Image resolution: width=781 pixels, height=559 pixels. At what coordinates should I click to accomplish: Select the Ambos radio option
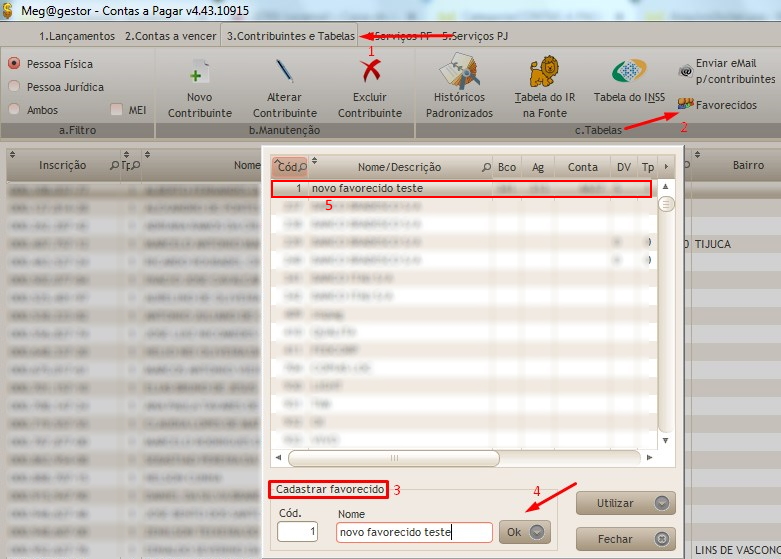coord(15,110)
